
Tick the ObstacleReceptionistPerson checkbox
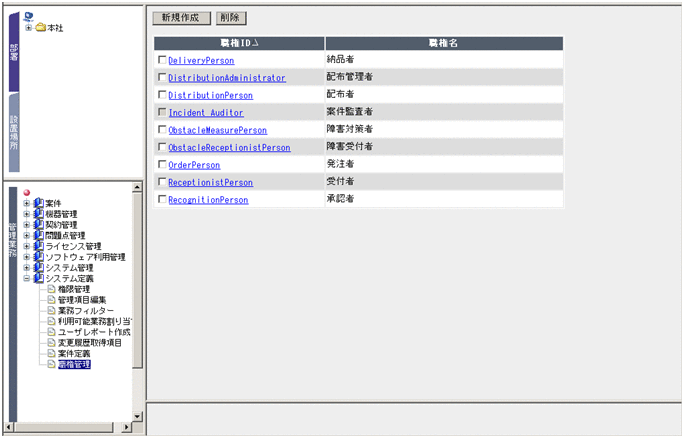click(x=162, y=147)
